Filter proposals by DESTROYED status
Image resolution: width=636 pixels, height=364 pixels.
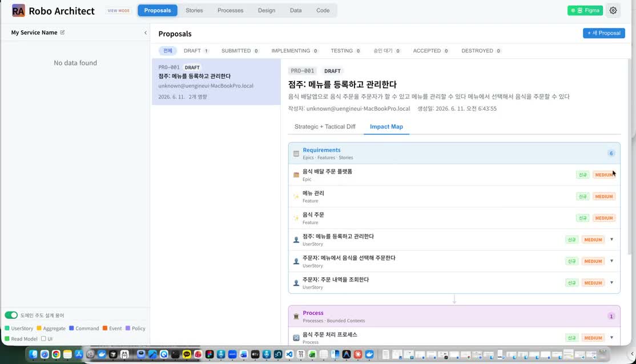click(x=481, y=51)
